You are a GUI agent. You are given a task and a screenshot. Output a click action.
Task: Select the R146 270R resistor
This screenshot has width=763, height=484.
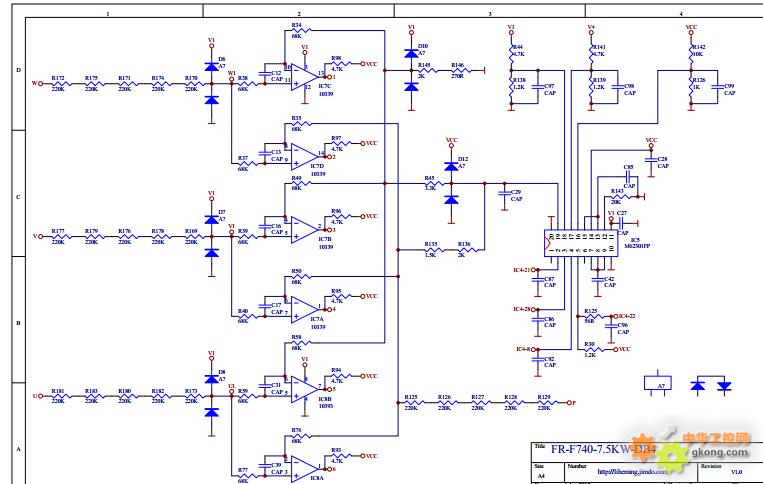(x=457, y=70)
